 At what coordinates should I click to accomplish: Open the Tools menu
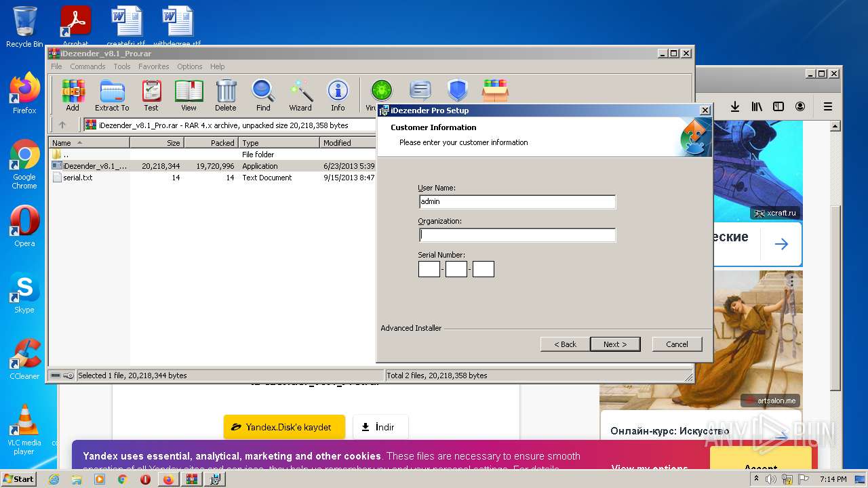point(122,66)
